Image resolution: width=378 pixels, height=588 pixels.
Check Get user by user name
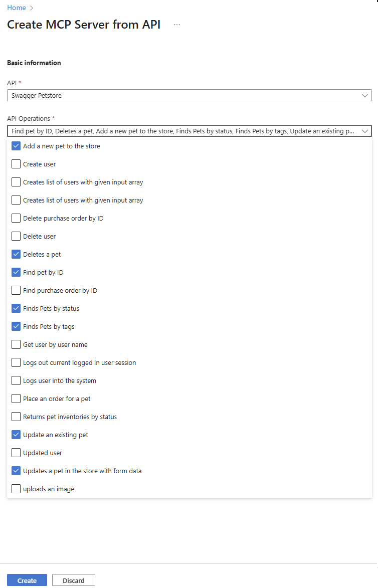(16, 344)
